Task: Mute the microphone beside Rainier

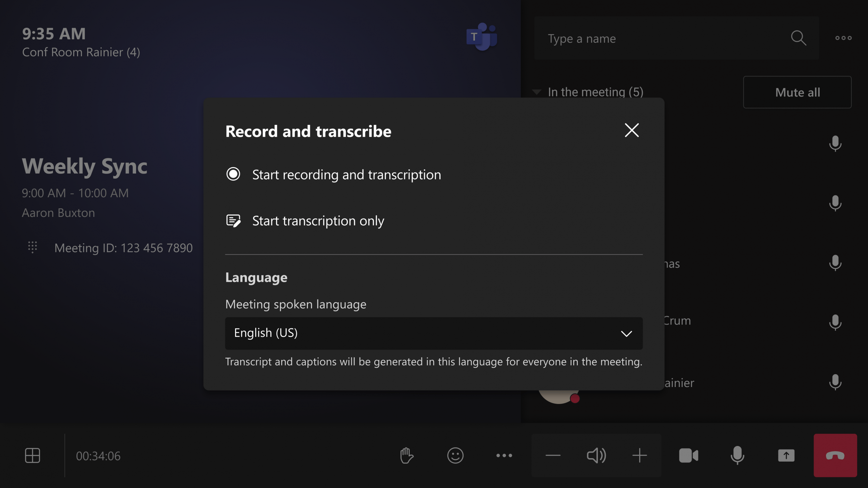Action: 835,383
